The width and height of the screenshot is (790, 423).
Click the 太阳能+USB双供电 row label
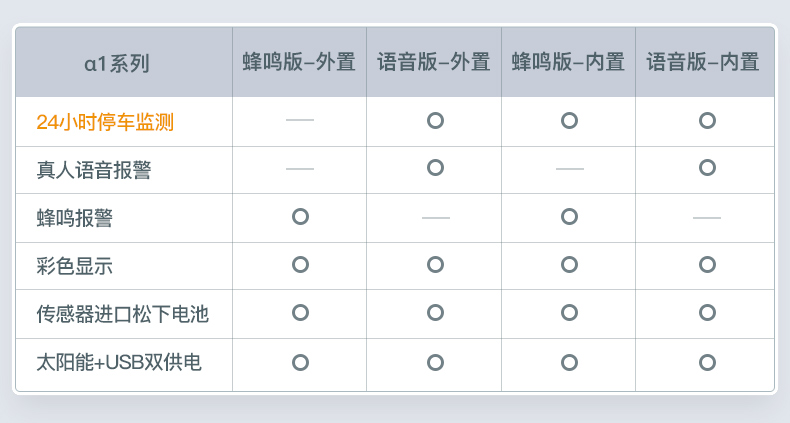click(119, 362)
